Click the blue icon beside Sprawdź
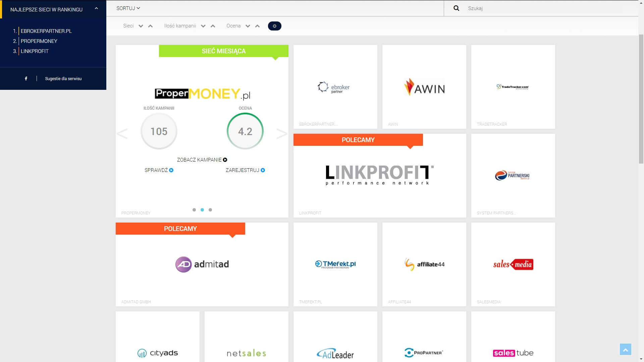644x362 pixels. (x=171, y=170)
